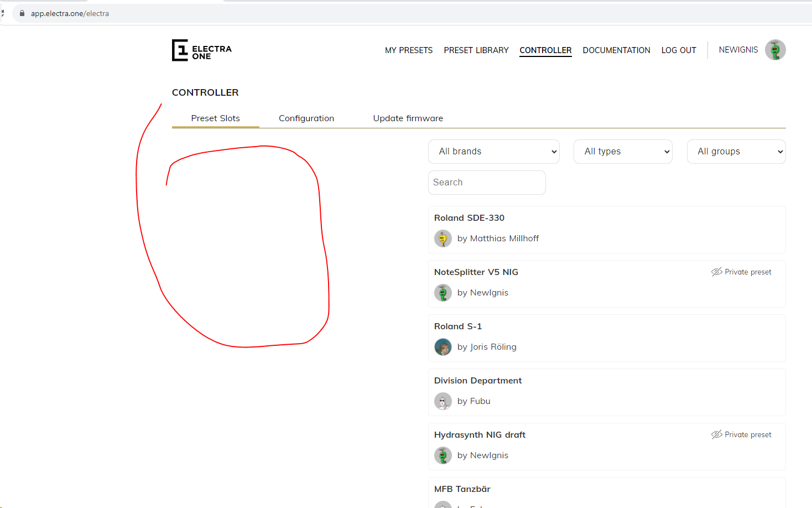
Task: Open the Roland S-1 preset
Action: [x=458, y=326]
